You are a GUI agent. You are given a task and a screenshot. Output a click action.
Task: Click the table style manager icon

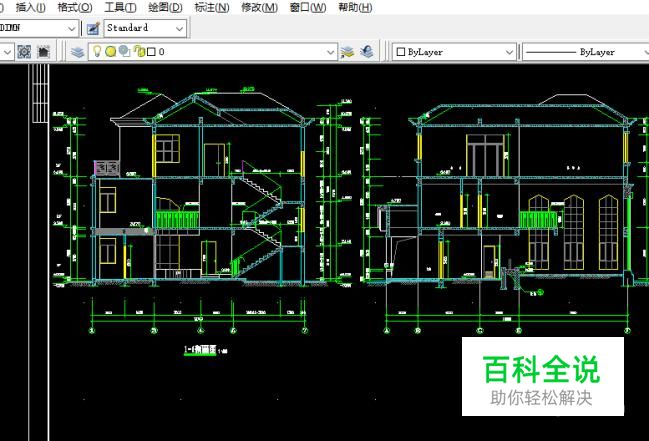(x=93, y=28)
